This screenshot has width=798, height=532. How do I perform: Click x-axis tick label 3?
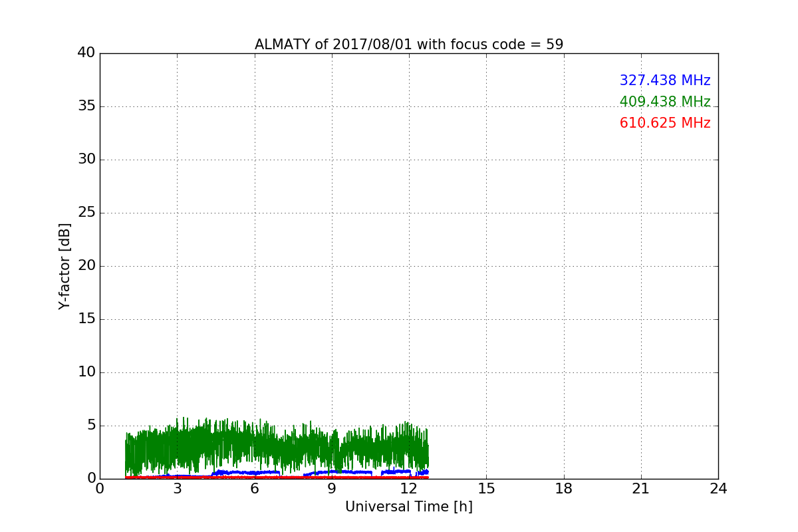click(177, 489)
